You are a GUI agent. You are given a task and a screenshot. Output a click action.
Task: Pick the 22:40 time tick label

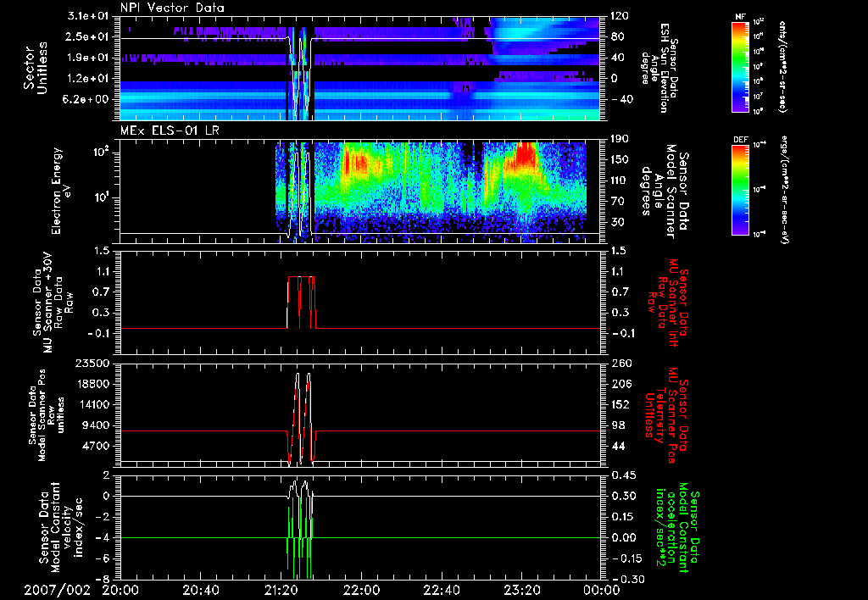point(442,588)
